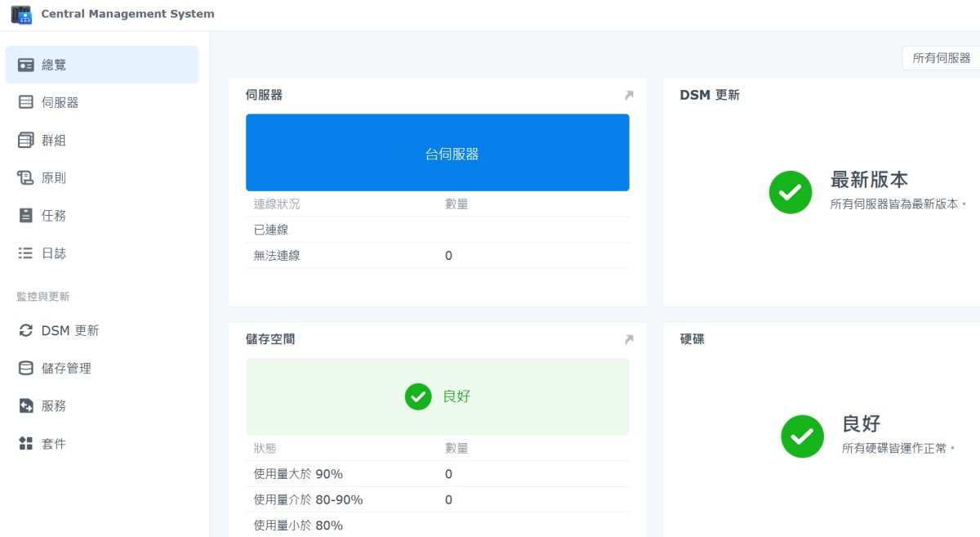
Task: Expand the 伺服器 widget with arrow icon
Action: pos(629,96)
